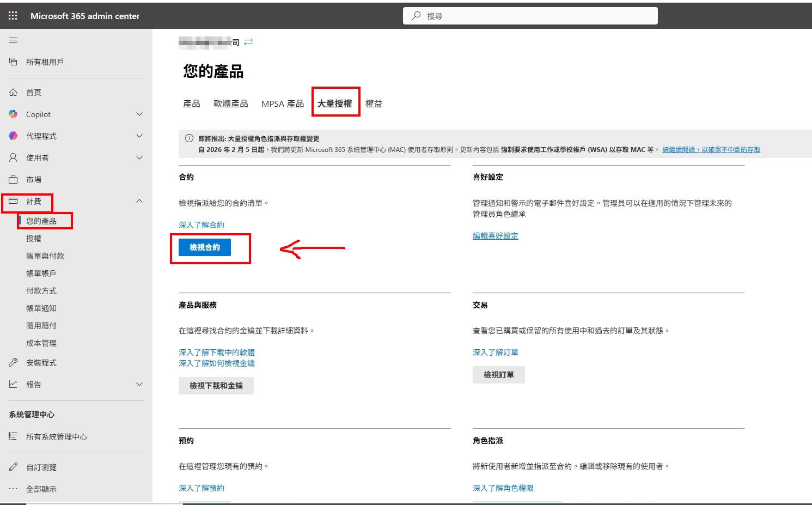Open the 編輯喜好設定 link
The image size is (812, 505).
(x=495, y=236)
